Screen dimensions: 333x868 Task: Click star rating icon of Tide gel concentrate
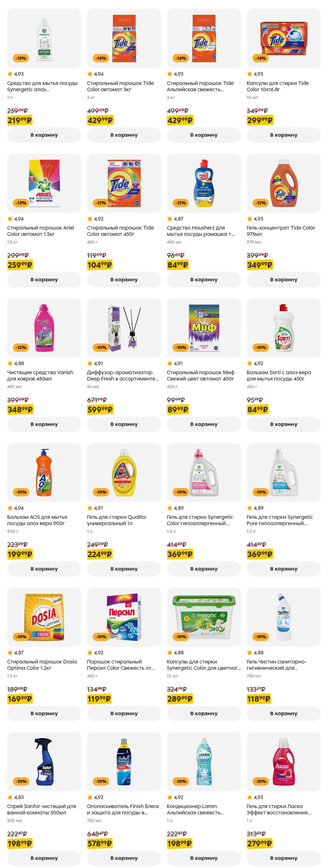point(250,219)
